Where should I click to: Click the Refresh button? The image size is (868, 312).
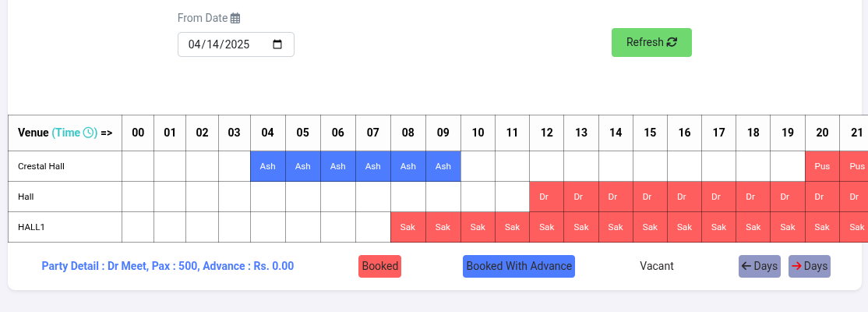[x=651, y=43]
